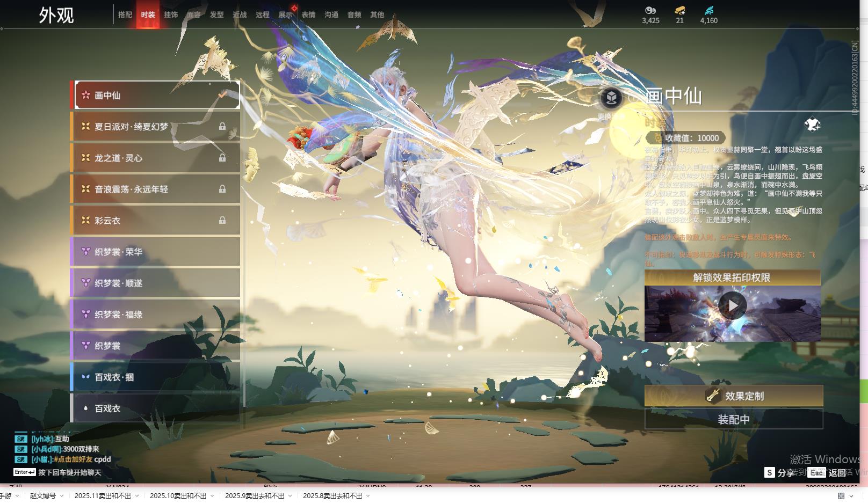The height and width of the screenshot is (504, 868).
Task: Click the 返回 return button
Action: pyautogui.click(x=837, y=472)
